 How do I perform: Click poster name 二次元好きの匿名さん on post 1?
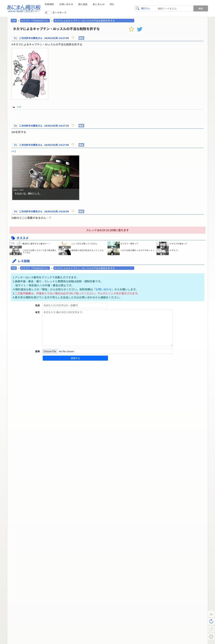click(31, 38)
